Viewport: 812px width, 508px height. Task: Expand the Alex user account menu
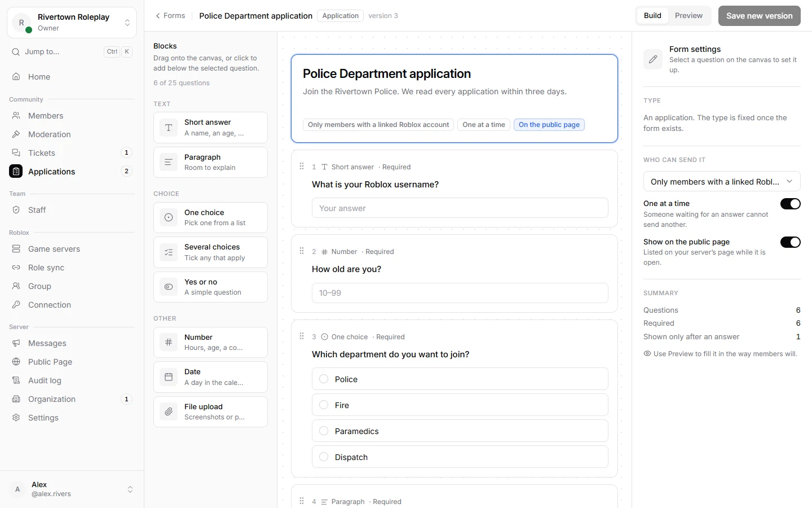72,489
